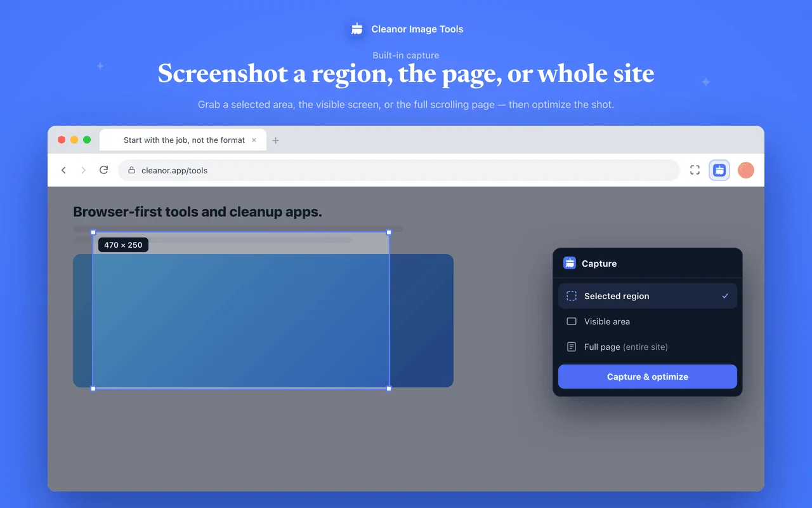Choose the Visible area capture option
The width and height of the screenshot is (812, 508).
(648, 321)
